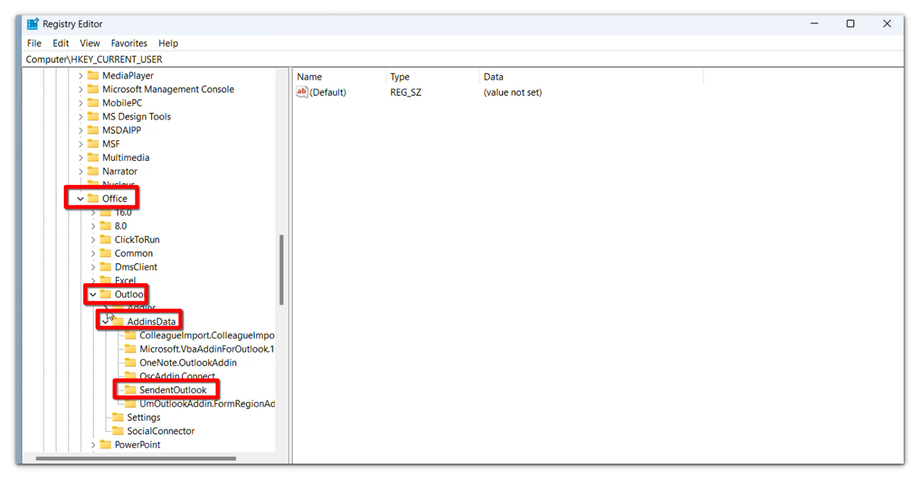Collapse the Office key
920x481 pixels.
(x=80, y=199)
